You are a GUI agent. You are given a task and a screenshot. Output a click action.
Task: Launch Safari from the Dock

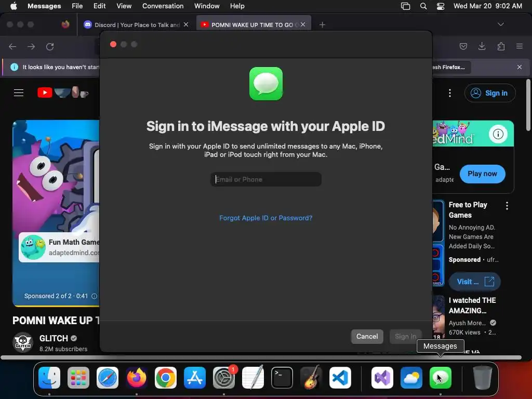(108, 377)
